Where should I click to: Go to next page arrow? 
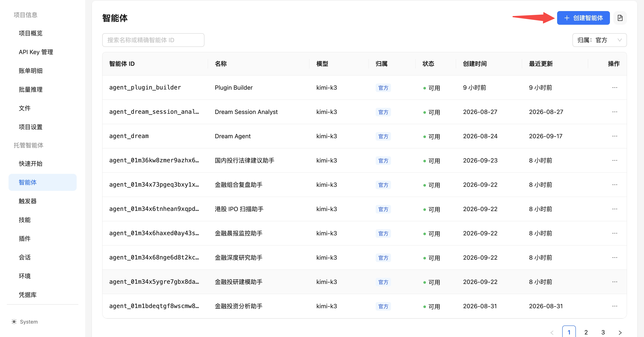[620, 332]
